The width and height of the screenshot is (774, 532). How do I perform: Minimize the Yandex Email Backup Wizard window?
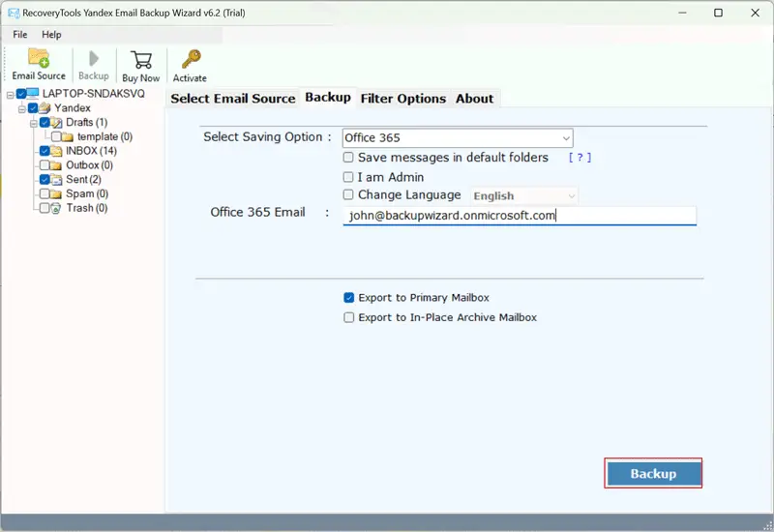coord(683,13)
